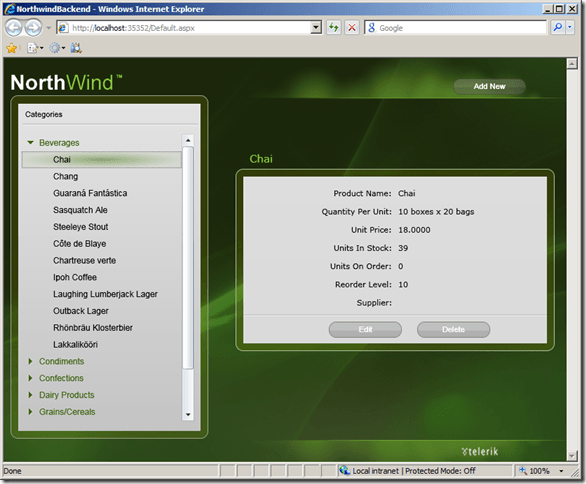Click the green Refresh page icon
This screenshot has width=586, height=484.
(x=334, y=28)
